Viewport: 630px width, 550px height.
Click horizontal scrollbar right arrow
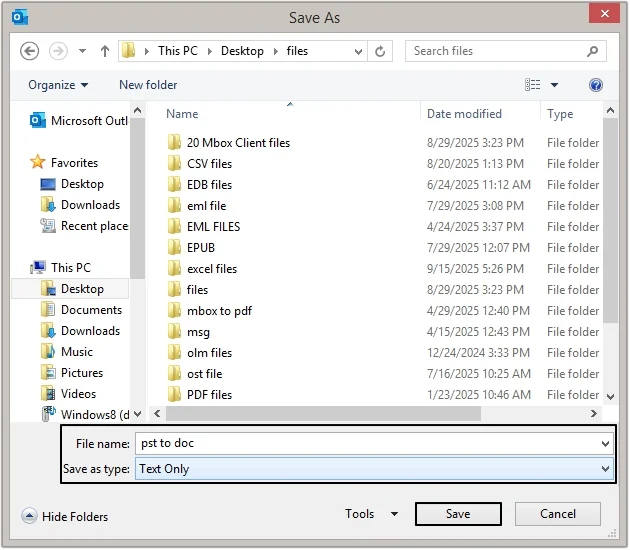point(593,413)
